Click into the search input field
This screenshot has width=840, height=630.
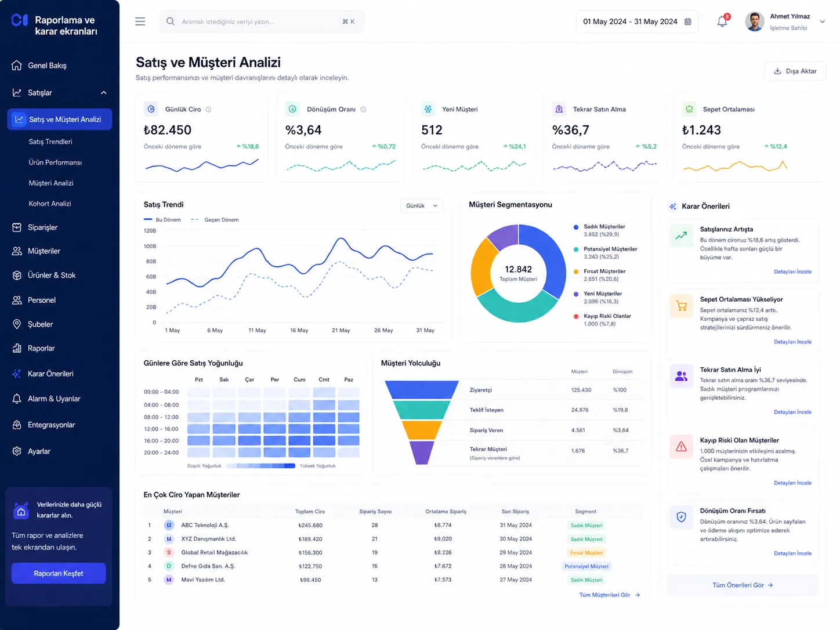pos(262,21)
